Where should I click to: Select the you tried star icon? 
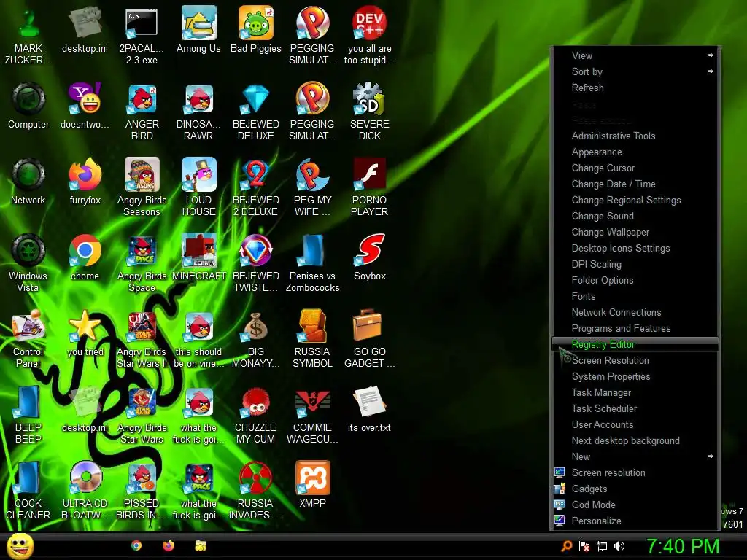click(85, 332)
